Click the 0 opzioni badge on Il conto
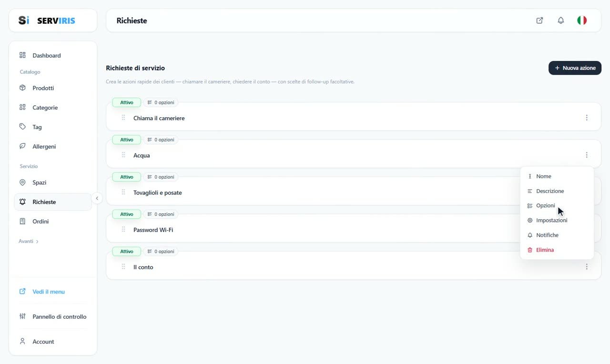This screenshot has width=610, height=364. [161, 251]
